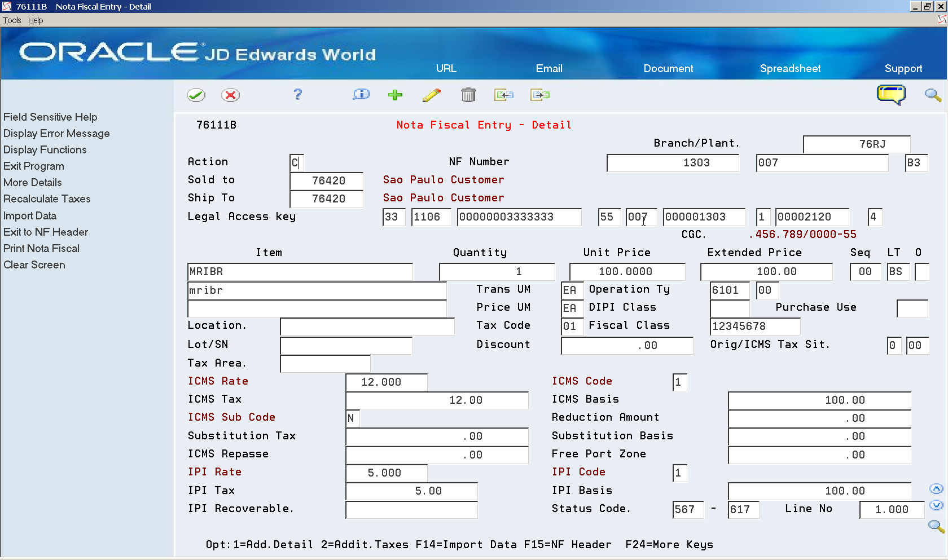Viewport: 948px width, 560px height.
Task: Open the Help menu
Action: pyautogui.click(x=36, y=20)
